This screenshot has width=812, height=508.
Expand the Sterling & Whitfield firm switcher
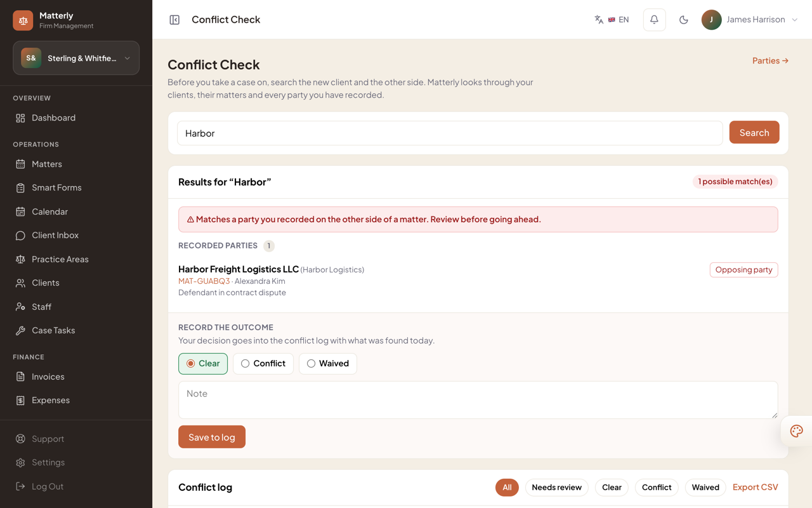[76, 58]
